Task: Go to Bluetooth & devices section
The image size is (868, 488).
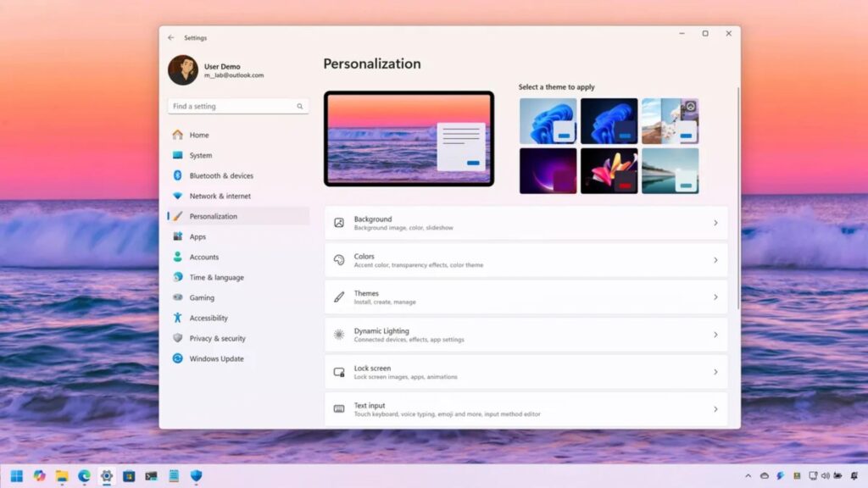Action: pyautogui.click(x=220, y=175)
